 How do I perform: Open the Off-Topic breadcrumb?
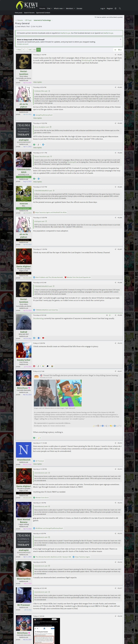pos(28,20)
